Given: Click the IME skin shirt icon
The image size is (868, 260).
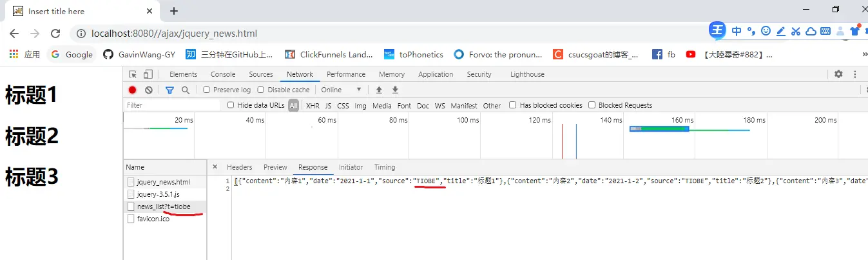Looking at the screenshot, I should [x=855, y=30].
